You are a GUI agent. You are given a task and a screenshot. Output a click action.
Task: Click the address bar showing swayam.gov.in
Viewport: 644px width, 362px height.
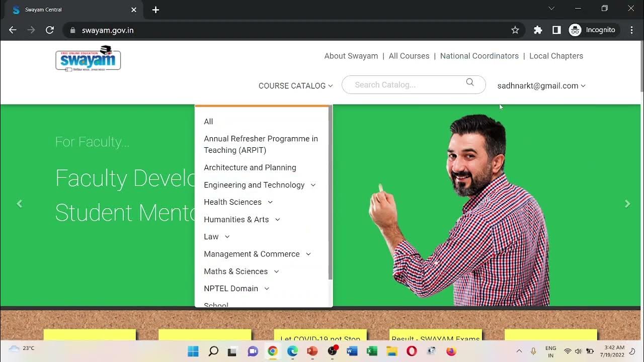293,30
